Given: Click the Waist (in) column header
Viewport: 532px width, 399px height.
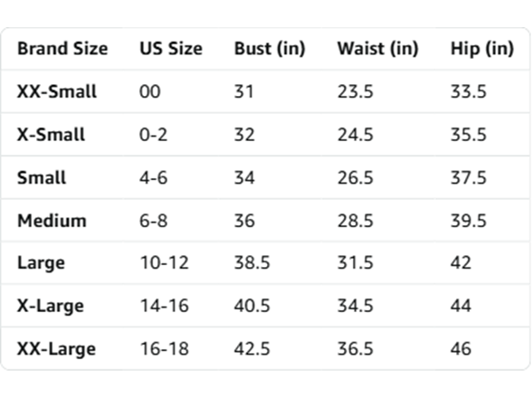Looking at the screenshot, I should pyautogui.click(x=377, y=49).
